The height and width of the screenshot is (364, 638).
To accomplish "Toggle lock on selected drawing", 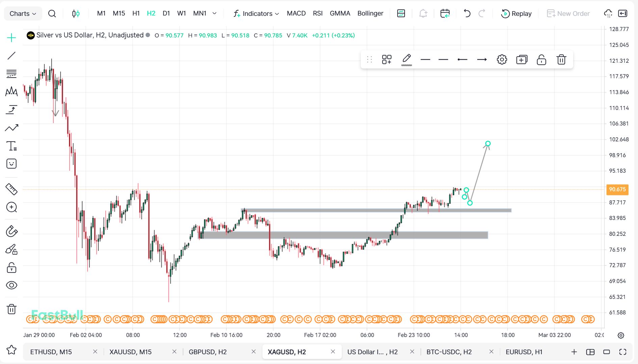I will coord(541,60).
